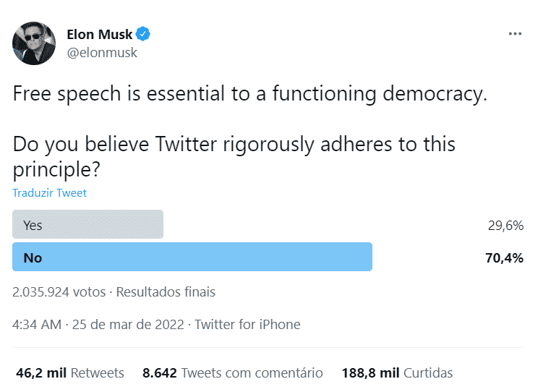Open the three-dot more options menu
Image resolution: width=538 pixels, height=392 pixels.
point(515,34)
